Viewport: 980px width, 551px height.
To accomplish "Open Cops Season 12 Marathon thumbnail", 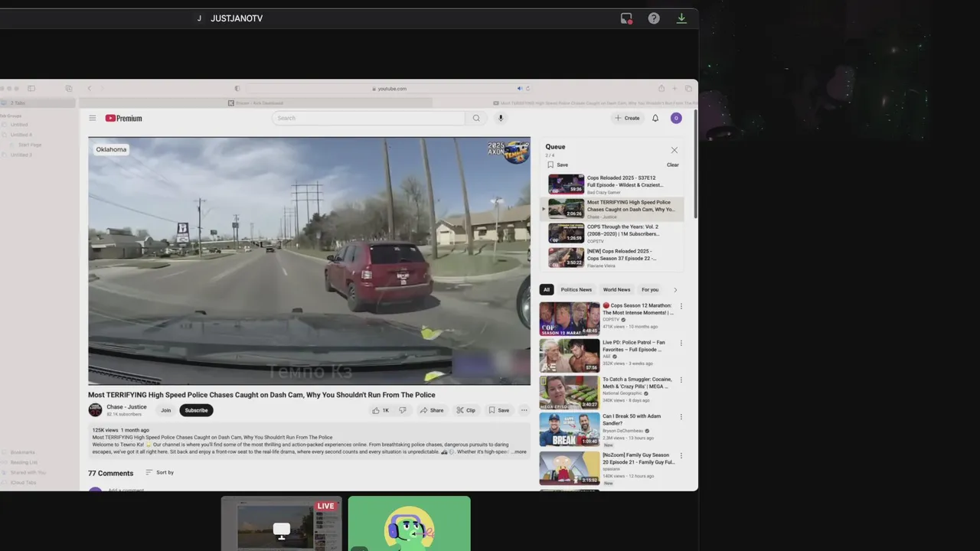I will click(x=570, y=318).
